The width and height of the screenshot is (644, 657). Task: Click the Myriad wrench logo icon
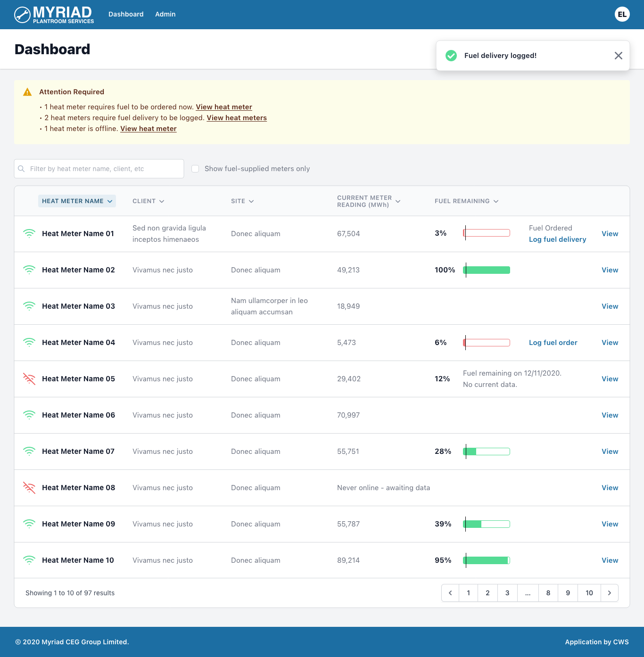(x=22, y=15)
